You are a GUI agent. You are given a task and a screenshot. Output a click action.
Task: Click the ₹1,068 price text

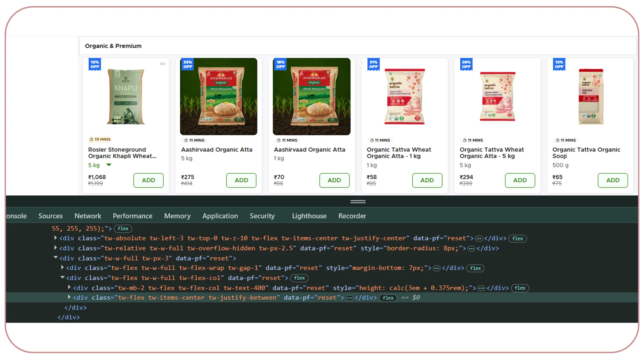tap(97, 177)
